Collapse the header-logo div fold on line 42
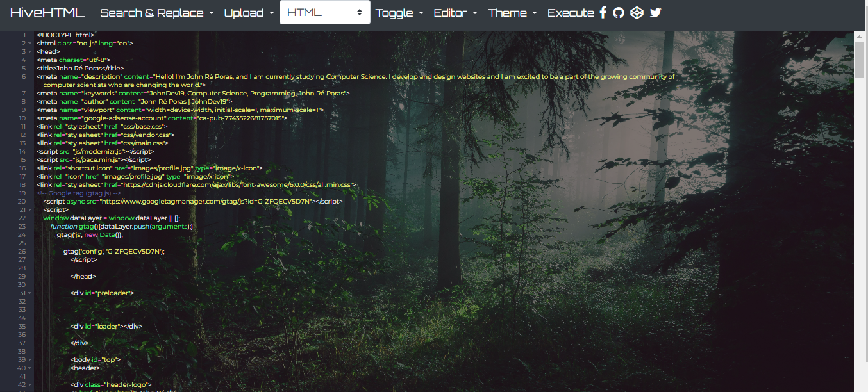Image resolution: width=868 pixels, height=392 pixels. (29, 384)
